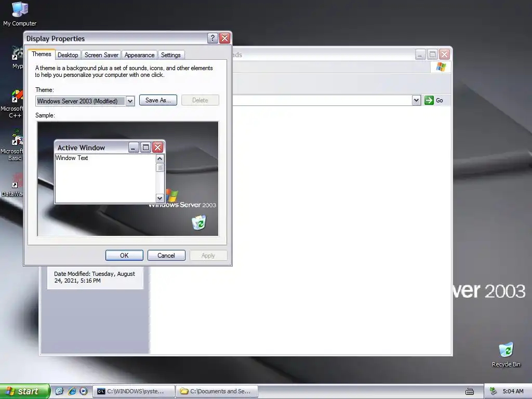Open the Screen Saver tab
Viewport: 532px width, 399px height.
tap(101, 55)
